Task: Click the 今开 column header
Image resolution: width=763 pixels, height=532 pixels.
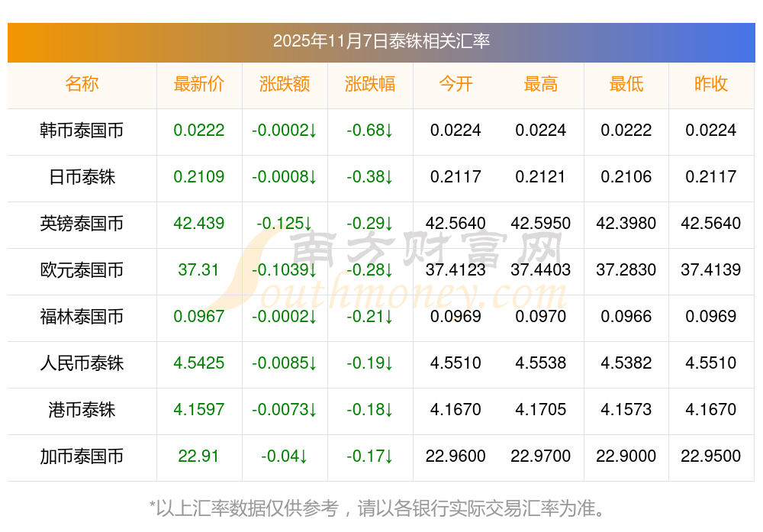Action: tap(456, 84)
